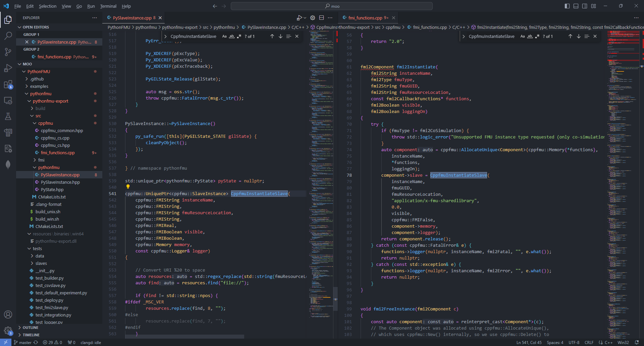This screenshot has height=346, width=644.
Task: Click left editor minimap
Action: pos(321,184)
